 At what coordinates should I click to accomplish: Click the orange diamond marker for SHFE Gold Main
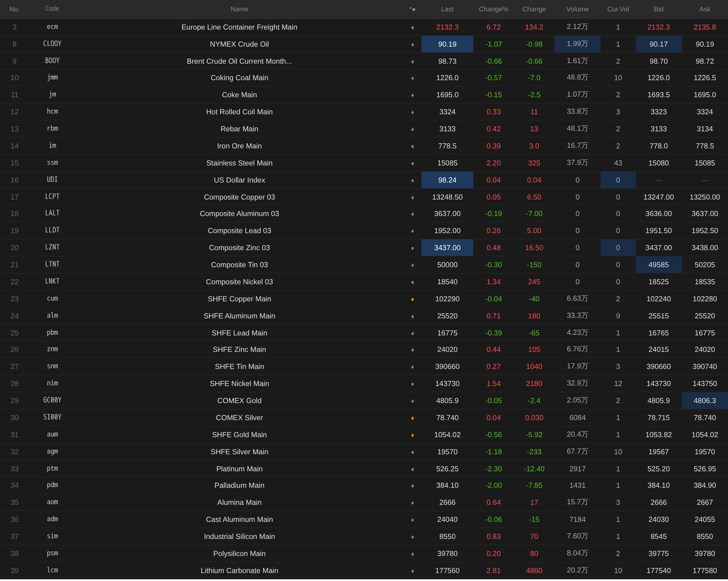click(412, 435)
